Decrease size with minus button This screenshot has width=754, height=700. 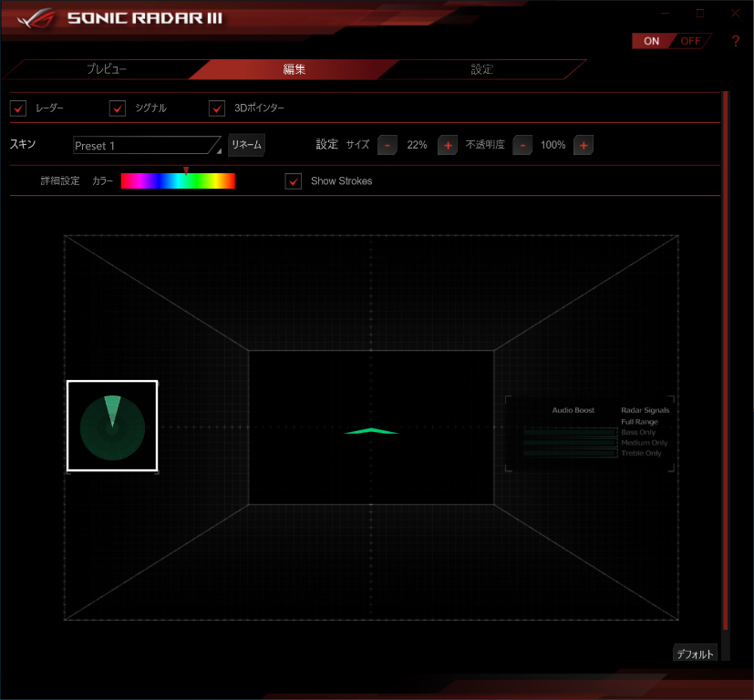click(x=387, y=145)
